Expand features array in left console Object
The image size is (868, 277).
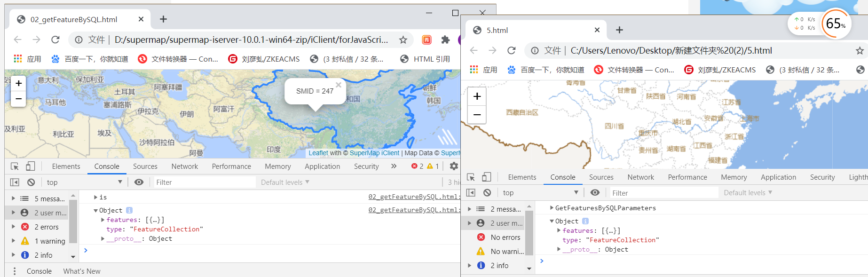[103, 220]
